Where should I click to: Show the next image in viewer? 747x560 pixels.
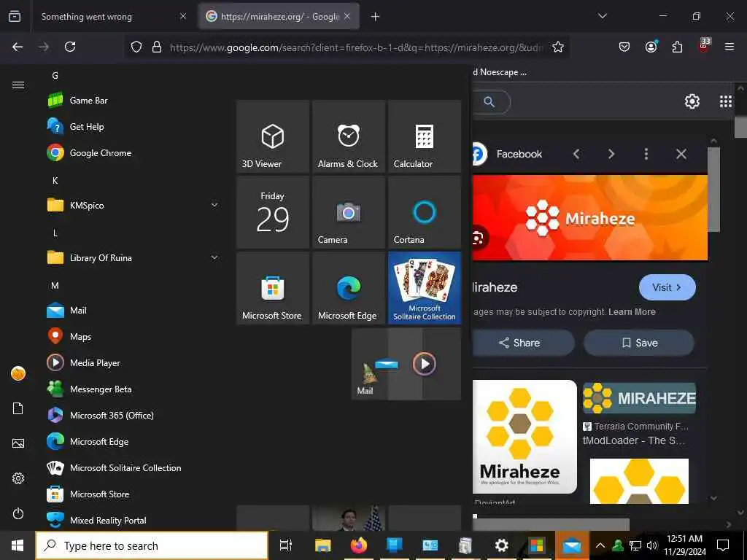[611, 154]
